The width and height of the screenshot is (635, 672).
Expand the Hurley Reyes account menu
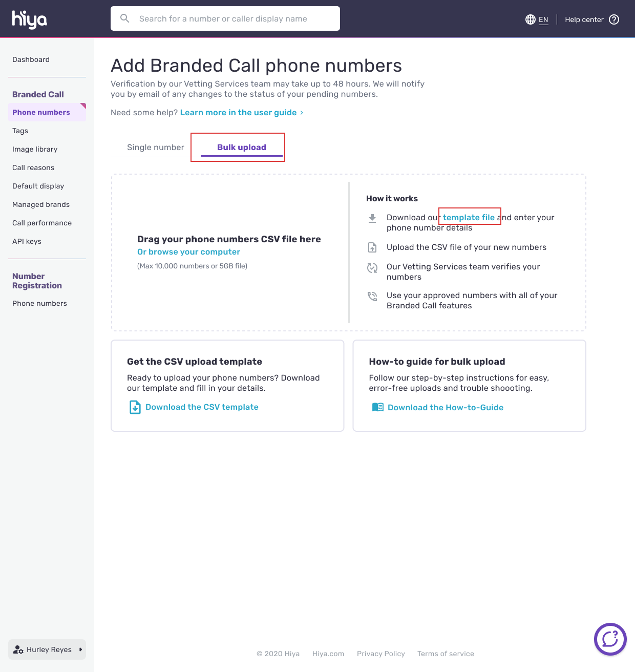[x=80, y=649]
